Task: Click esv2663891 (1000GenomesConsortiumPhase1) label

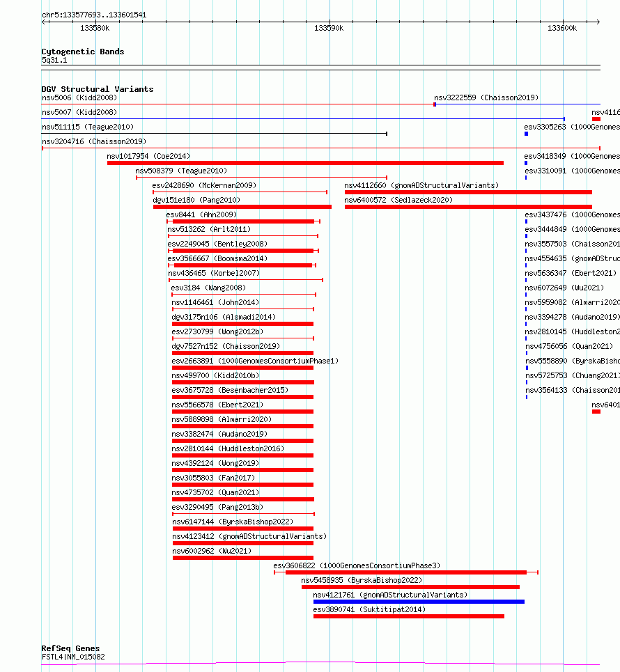Action: tap(255, 361)
